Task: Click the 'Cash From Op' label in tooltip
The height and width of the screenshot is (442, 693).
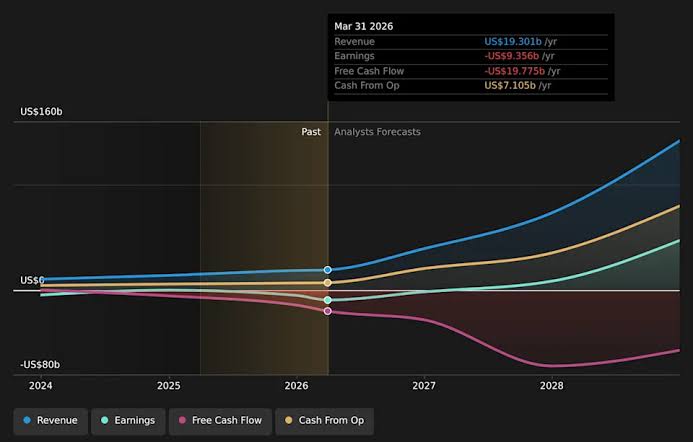Action: click(367, 86)
